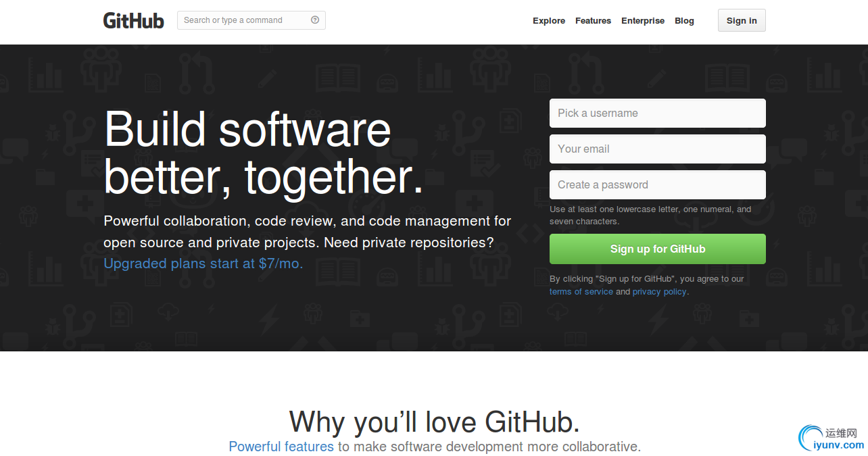Open the privacy policy link
The height and width of the screenshot is (456, 868).
(660, 292)
